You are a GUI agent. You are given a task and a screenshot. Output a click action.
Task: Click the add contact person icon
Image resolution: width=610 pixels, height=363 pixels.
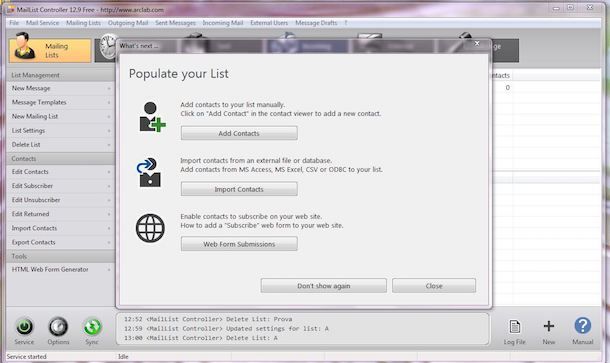(x=152, y=117)
